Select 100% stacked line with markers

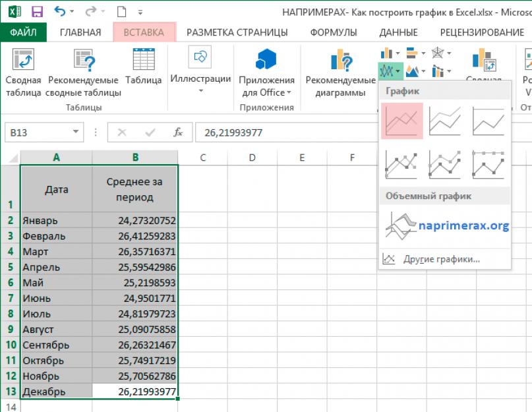tap(488, 165)
